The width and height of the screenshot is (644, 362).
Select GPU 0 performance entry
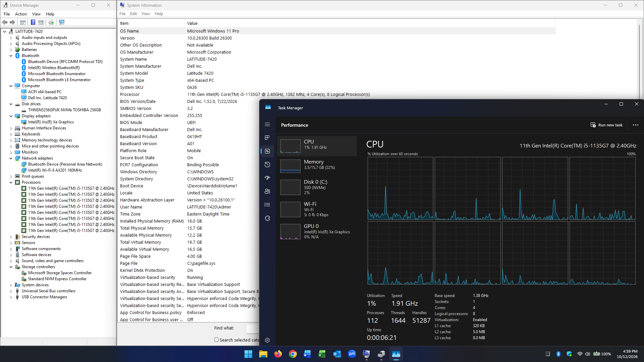[317, 231]
